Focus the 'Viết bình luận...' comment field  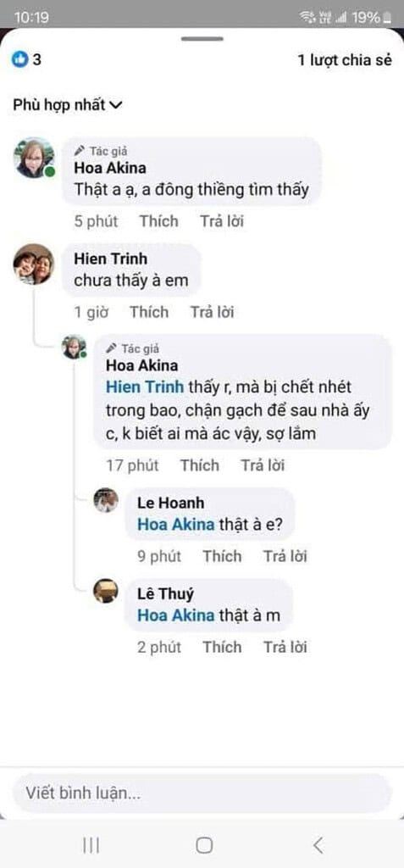coord(202,793)
